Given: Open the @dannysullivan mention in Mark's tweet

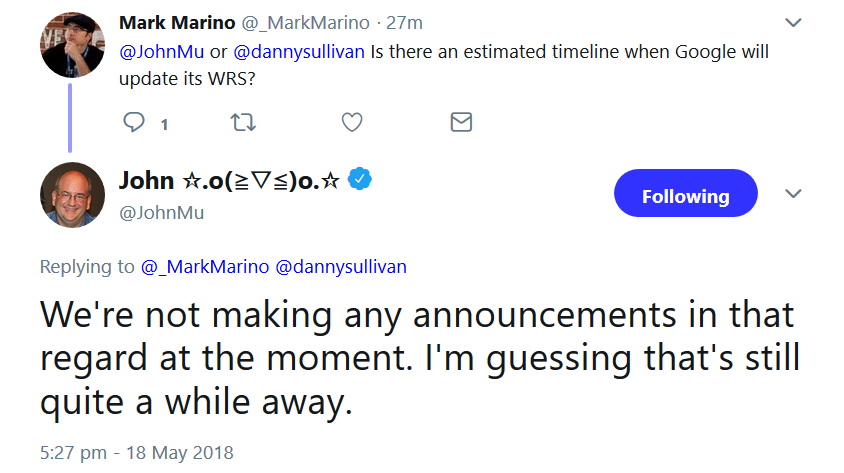Looking at the screenshot, I should click(x=300, y=50).
